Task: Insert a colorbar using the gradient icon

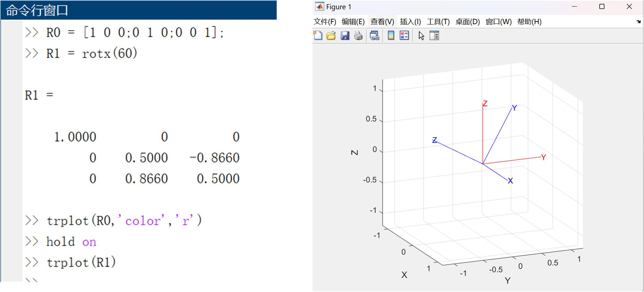Action: click(x=391, y=36)
